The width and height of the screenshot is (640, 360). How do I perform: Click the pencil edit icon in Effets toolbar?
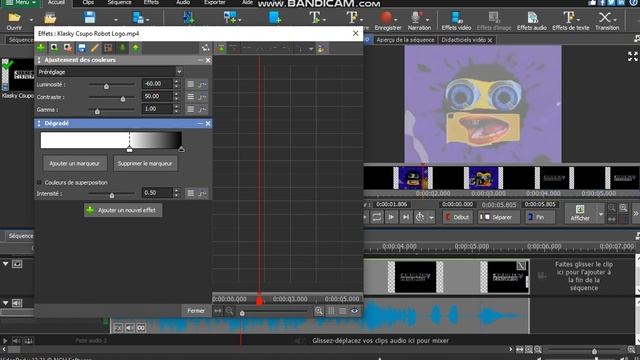[95, 48]
